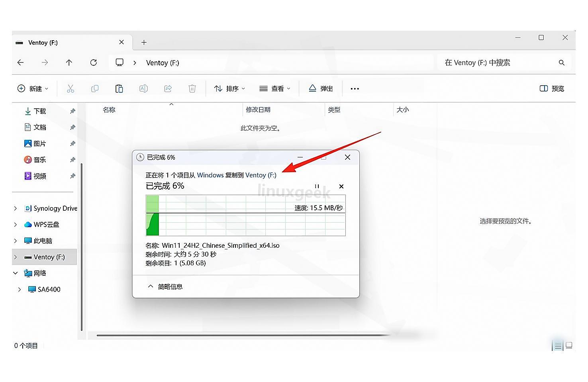
Task: Click the Cut scissors icon in toolbar
Action: [71, 88]
